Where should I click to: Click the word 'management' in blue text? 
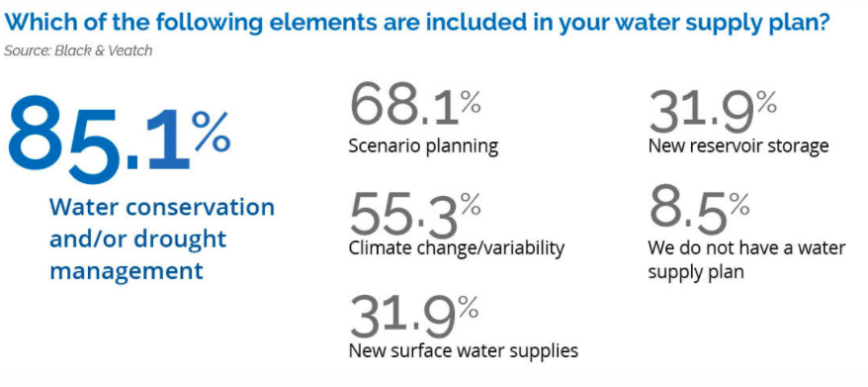(x=127, y=271)
